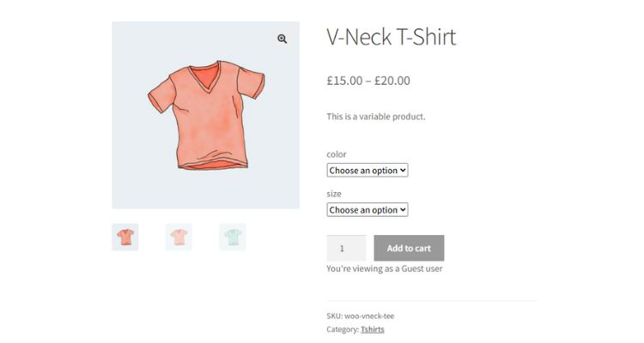Screen dimensions: 644x343
Task: Click the Guest user notice text
Action: pos(384,268)
